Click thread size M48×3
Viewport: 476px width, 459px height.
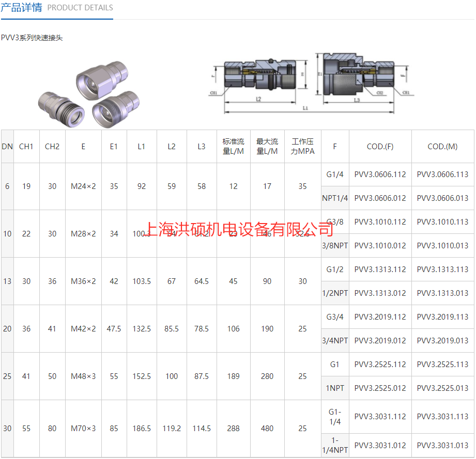pos(83,376)
